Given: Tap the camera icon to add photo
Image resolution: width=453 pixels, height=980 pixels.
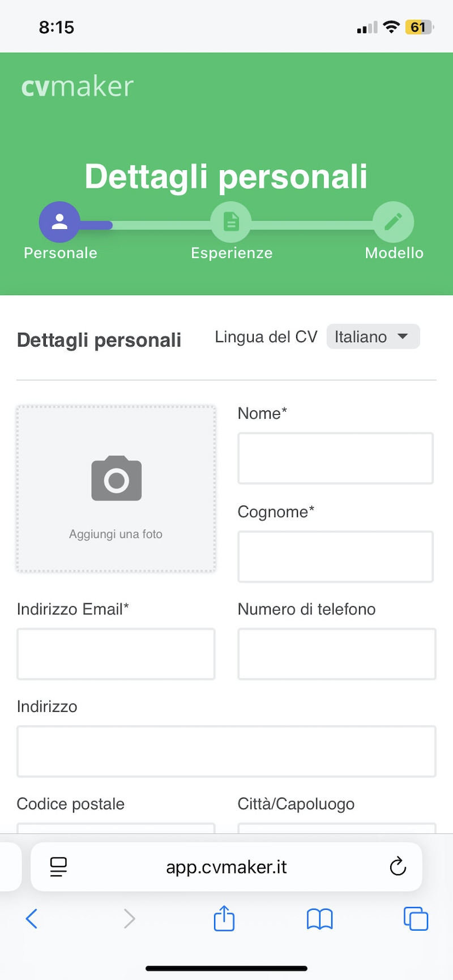Looking at the screenshot, I should point(116,477).
